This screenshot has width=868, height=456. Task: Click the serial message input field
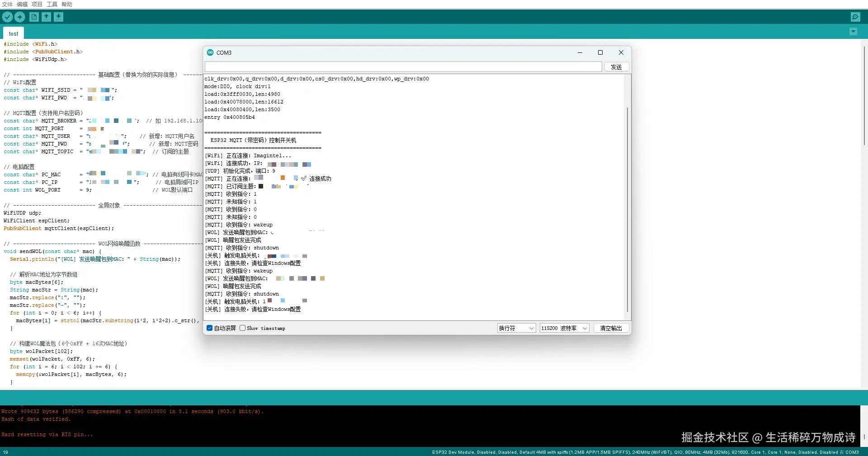403,67
